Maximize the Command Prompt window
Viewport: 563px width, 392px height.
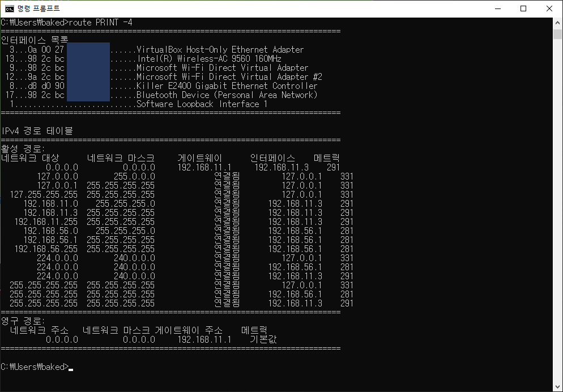(x=523, y=8)
